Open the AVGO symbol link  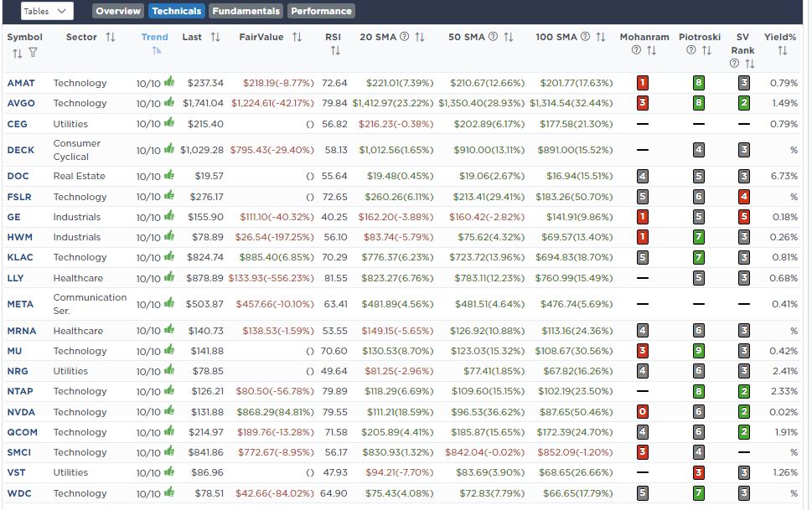coord(21,104)
